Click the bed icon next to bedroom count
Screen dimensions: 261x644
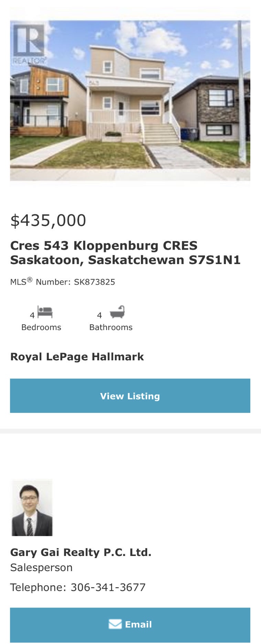tap(45, 312)
